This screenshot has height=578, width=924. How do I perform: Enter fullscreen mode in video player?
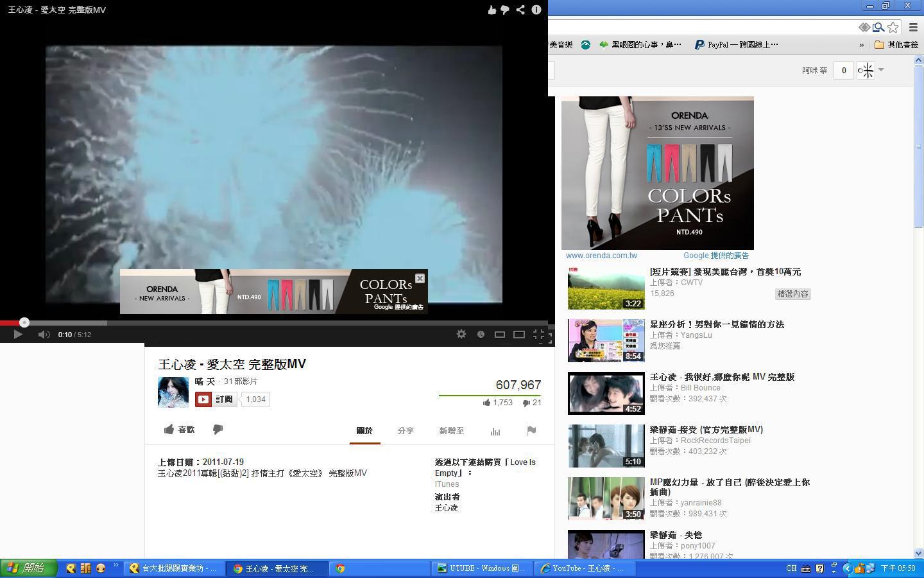[x=539, y=334]
